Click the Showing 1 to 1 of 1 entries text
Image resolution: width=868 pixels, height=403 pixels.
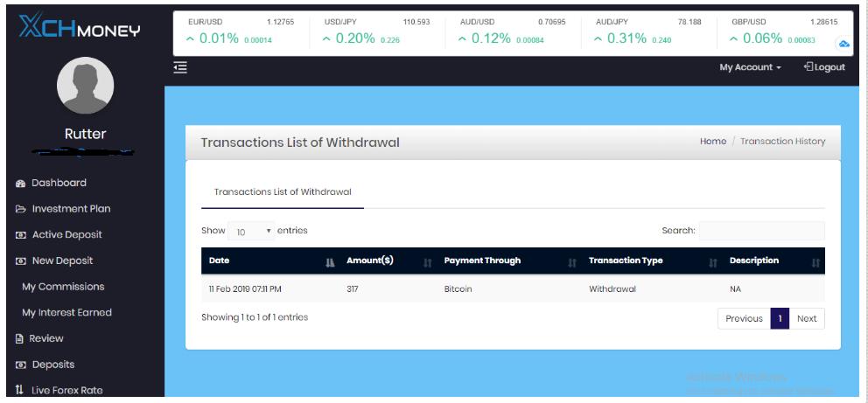tap(255, 317)
